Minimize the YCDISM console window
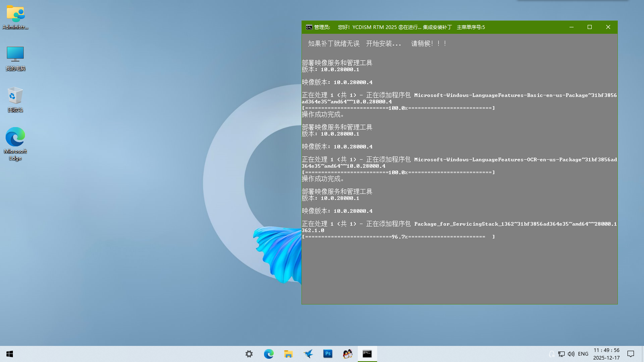644x362 pixels. pyautogui.click(x=571, y=27)
